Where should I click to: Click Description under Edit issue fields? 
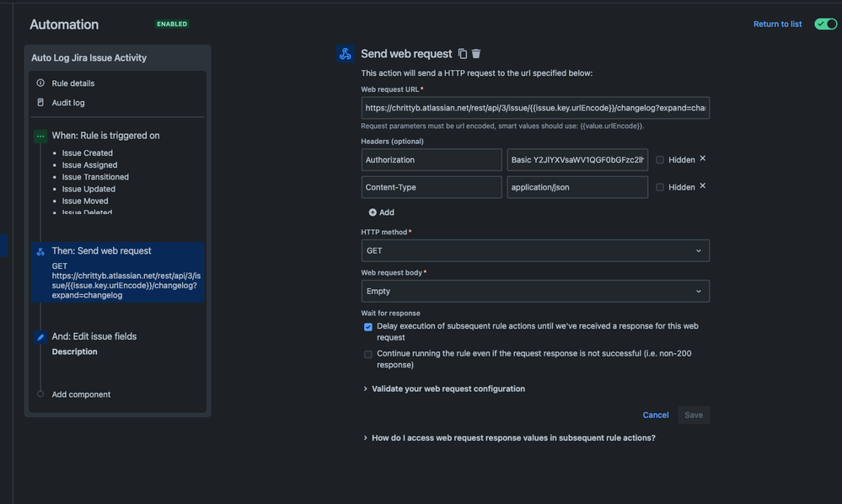(x=74, y=351)
